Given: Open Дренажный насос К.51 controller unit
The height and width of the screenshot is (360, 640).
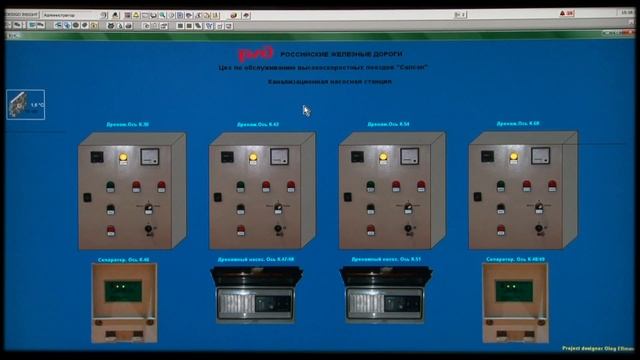Looking at the screenshot, I should (386, 295).
